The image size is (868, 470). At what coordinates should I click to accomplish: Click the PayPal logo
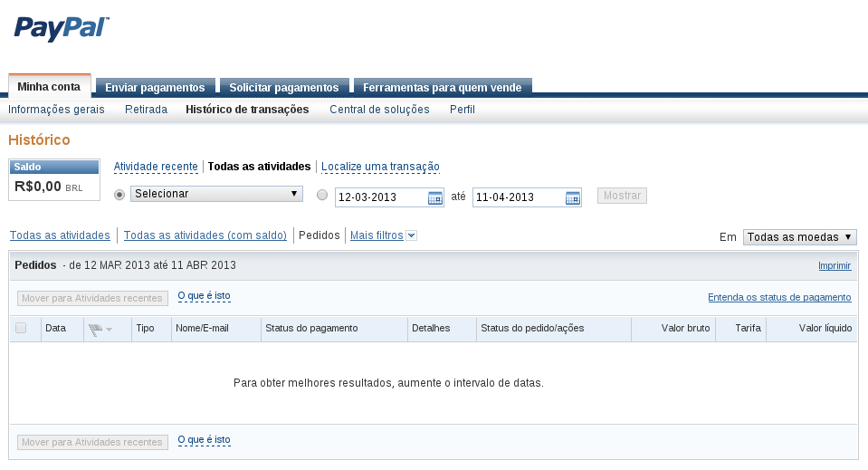coord(62,29)
